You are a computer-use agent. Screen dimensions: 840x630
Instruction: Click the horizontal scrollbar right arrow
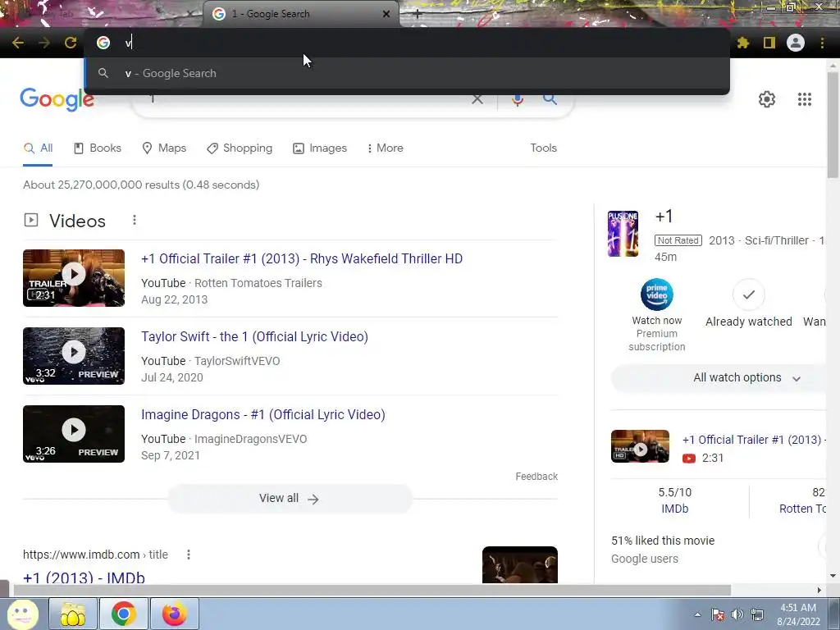tap(819, 590)
